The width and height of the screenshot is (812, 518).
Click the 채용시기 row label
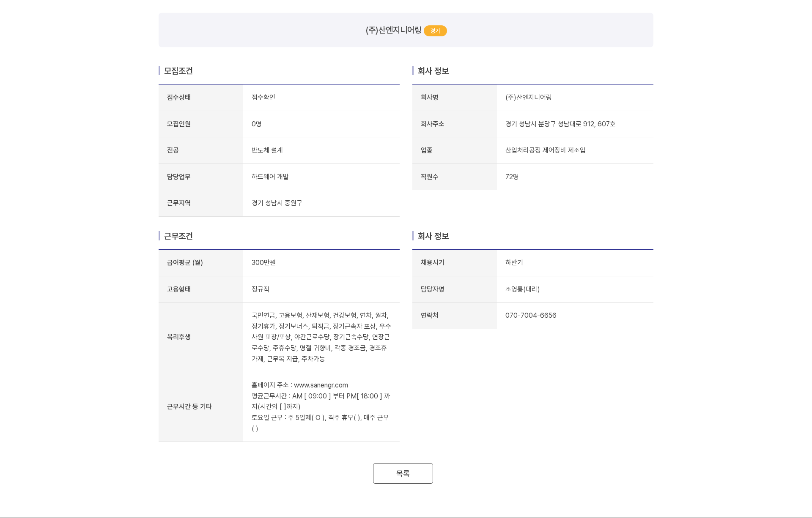[432, 262]
